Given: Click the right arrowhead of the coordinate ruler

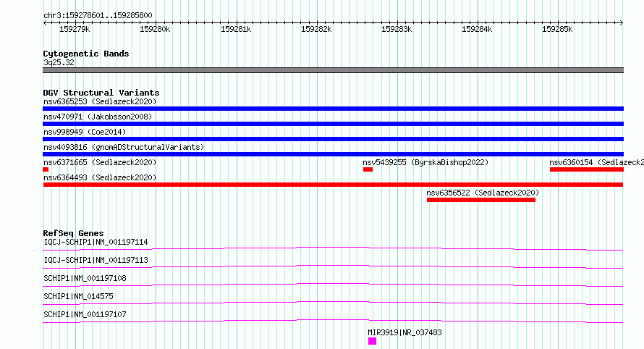Looking at the screenshot, I should [x=621, y=23].
